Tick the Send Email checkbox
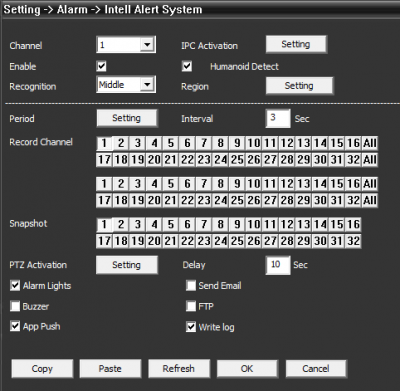 tap(191, 285)
